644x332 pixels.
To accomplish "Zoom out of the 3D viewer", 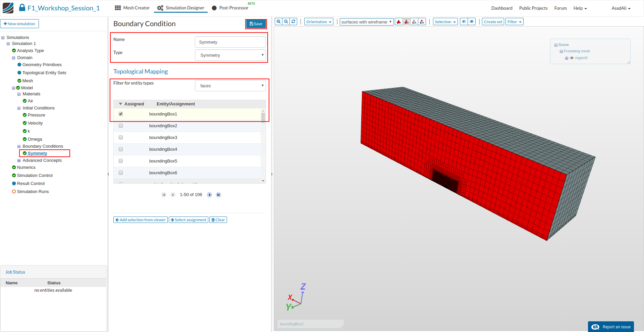I will [x=286, y=21].
